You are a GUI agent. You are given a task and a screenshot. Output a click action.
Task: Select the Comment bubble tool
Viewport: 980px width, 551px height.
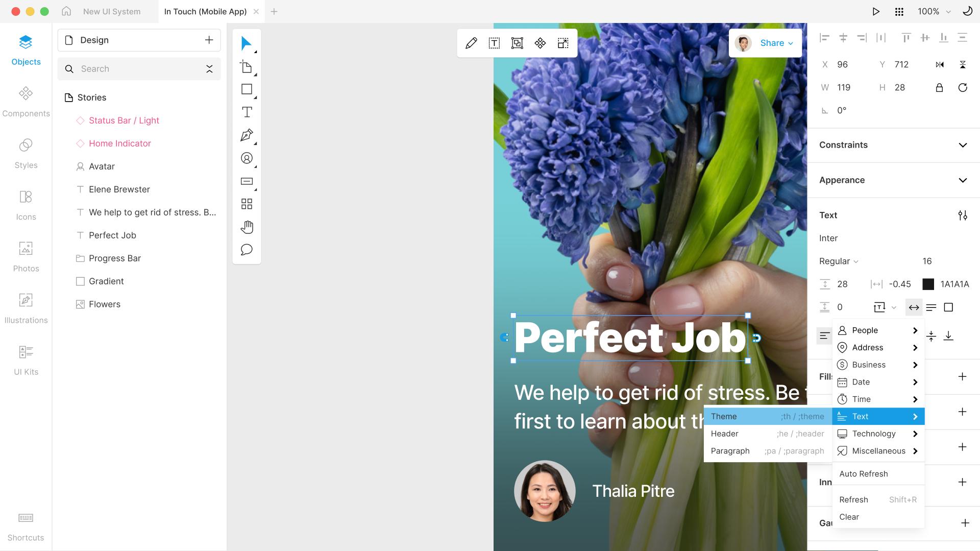click(x=247, y=250)
